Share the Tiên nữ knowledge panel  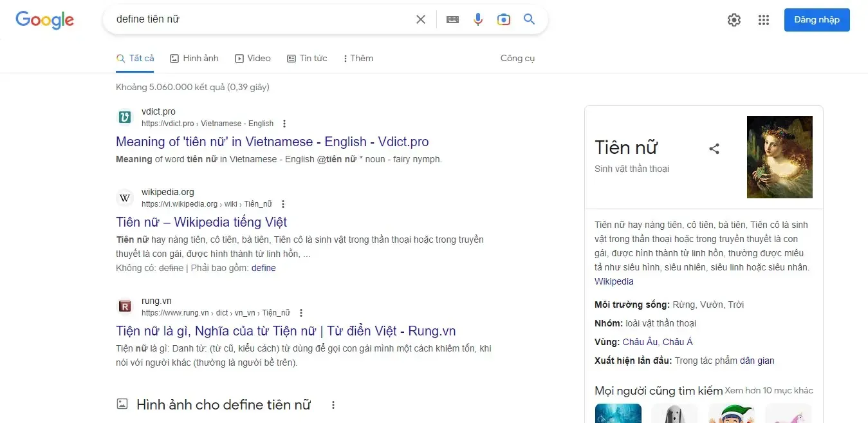[x=714, y=148]
